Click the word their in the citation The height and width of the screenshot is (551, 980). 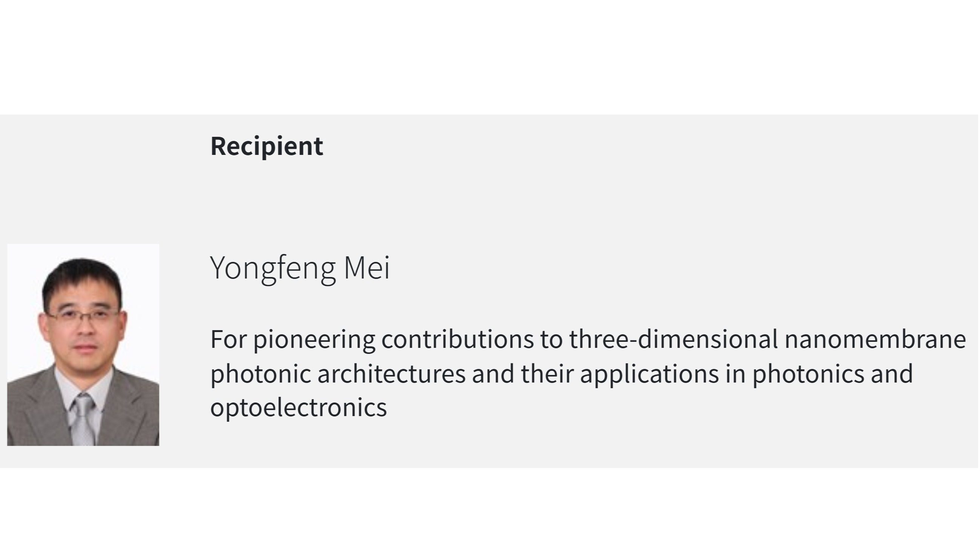pos(547,374)
